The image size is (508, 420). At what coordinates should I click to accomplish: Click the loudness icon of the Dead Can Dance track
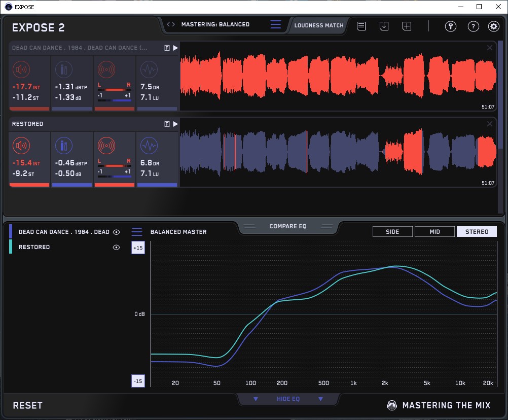click(21, 69)
